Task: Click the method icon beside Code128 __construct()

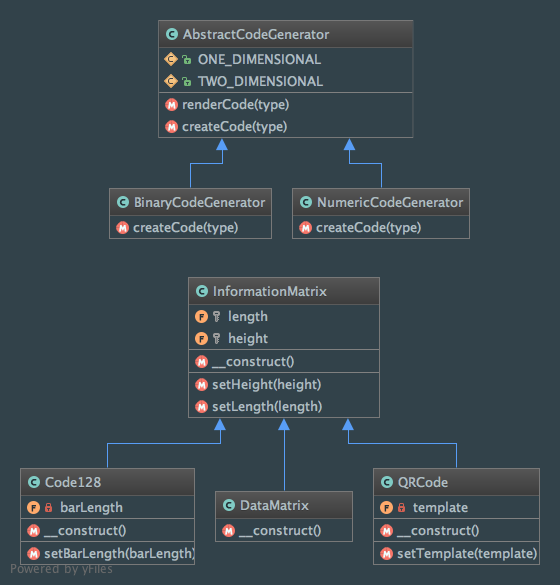Action: click(x=34, y=531)
